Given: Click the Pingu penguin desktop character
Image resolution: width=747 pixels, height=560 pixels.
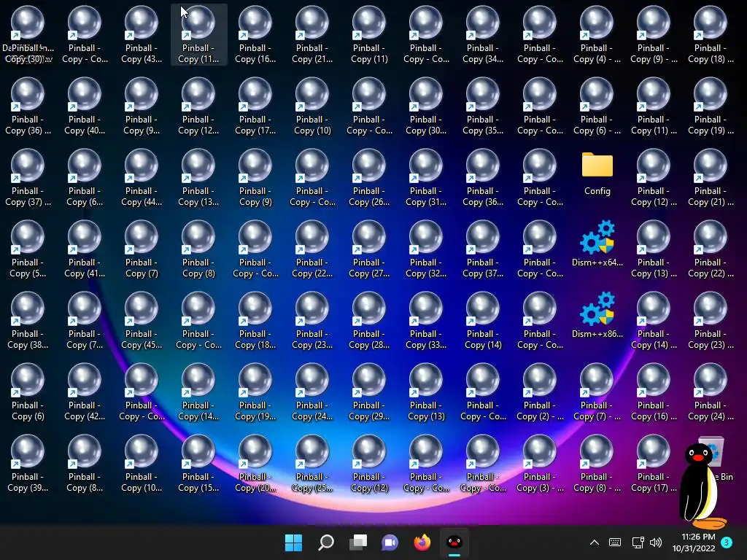Looking at the screenshot, I should coord(702,486).
